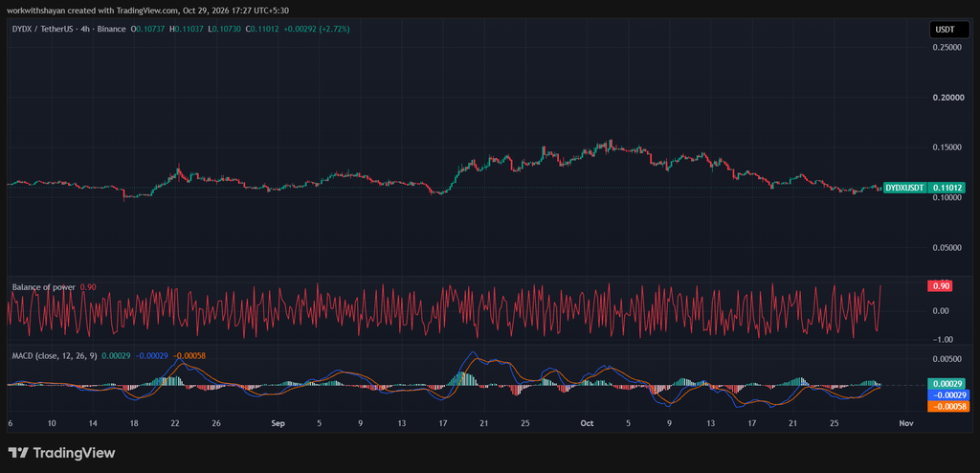Image resolution: width=980 pixels, height=473 pixels.
Task: Click the high value H0.11037
Action: pos(187,29)
